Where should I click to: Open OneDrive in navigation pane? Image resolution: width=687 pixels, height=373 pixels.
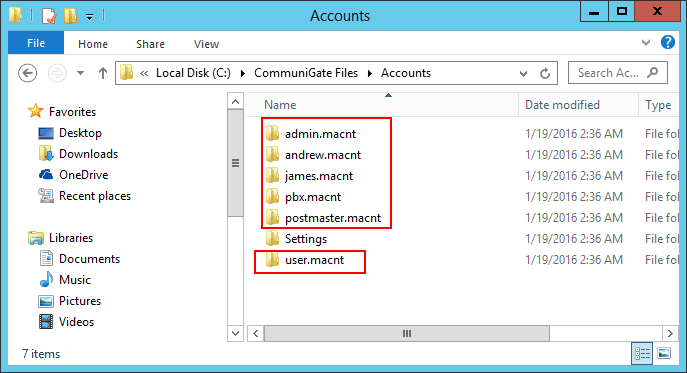pyautogui.click(x=84, y=175)
